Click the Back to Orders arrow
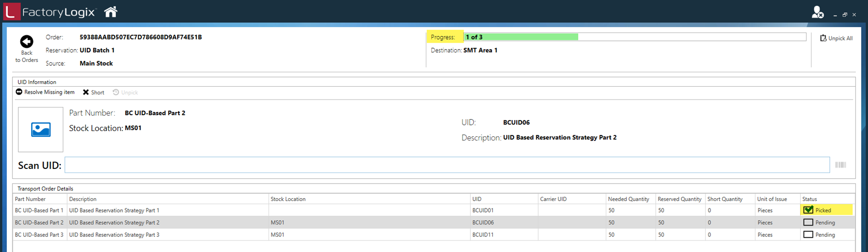The image size is (868, 252). coord(27,42)
